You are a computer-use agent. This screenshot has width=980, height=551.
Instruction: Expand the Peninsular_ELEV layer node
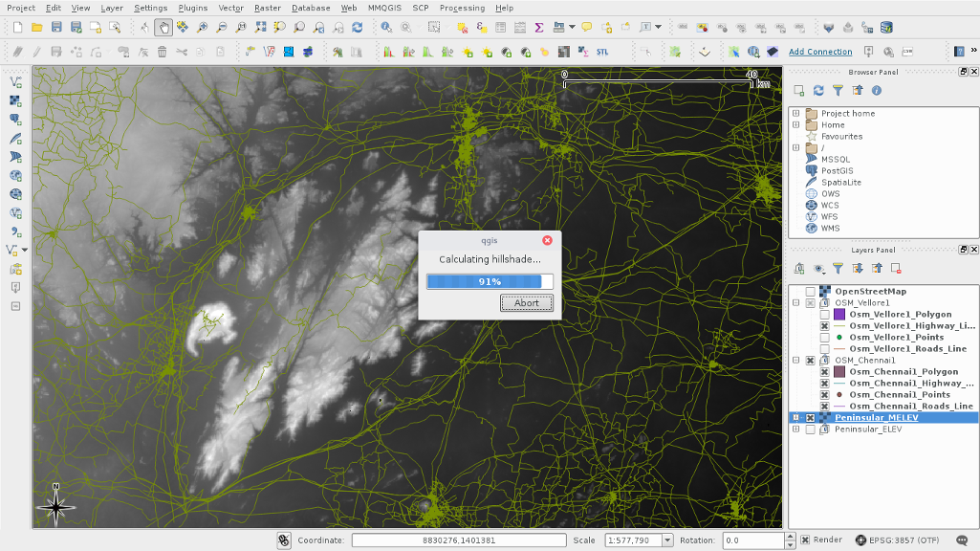point(795,430)
